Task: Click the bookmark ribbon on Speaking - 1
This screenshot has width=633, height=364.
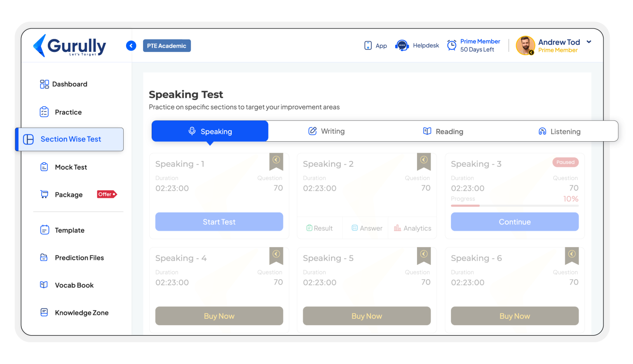Action: pyautogui.click(x=276, y=161)
